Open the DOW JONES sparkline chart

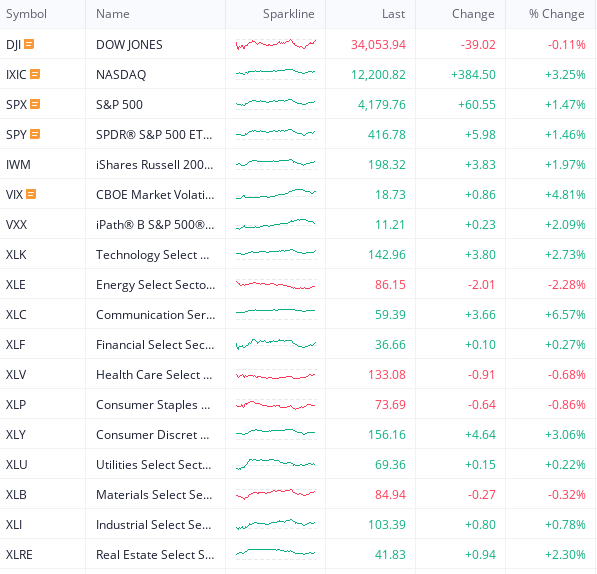pos(276,45)
